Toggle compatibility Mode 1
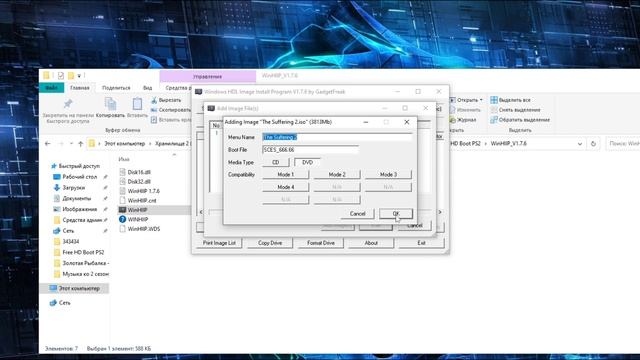Image resolution: width=640 pixels, height=360 pixels. 286,174
